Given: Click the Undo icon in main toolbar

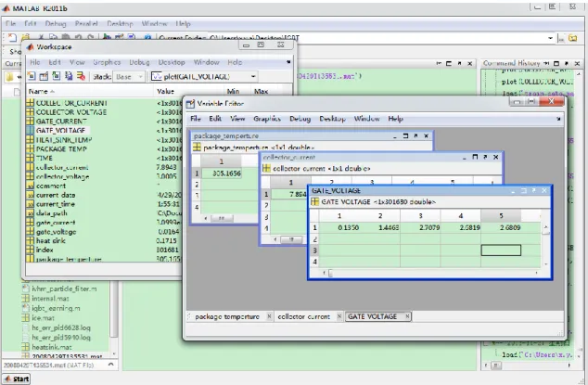Looking at the screenshot, I should coord(78,37).
